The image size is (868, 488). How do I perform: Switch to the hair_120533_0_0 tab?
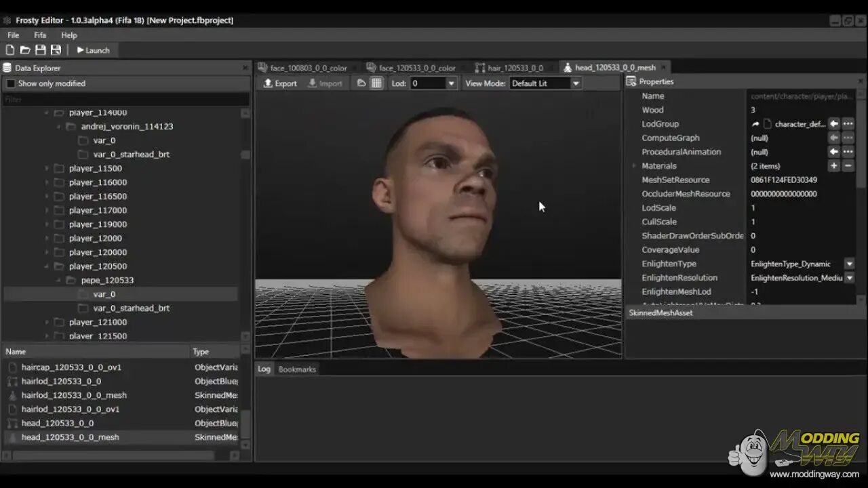coord(509,68)
